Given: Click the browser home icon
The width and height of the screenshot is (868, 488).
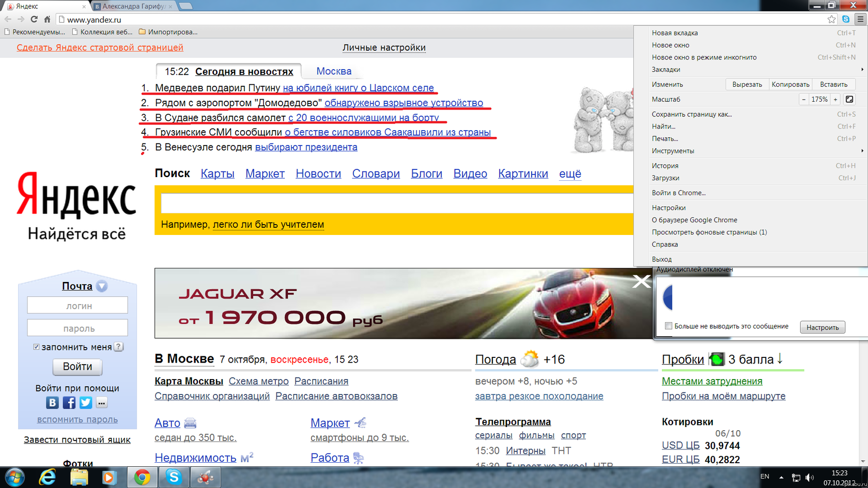Looking at the screenshot, I should coord(47,19).
